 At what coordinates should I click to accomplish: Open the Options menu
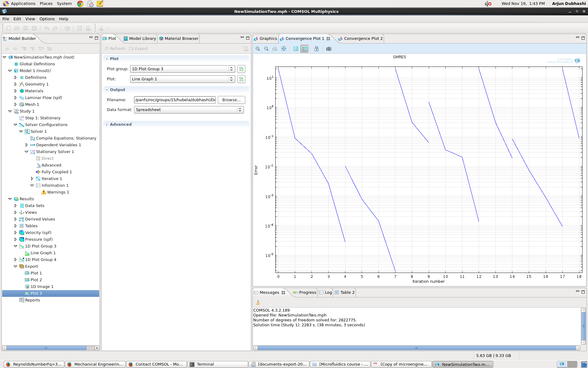(47, 19)
